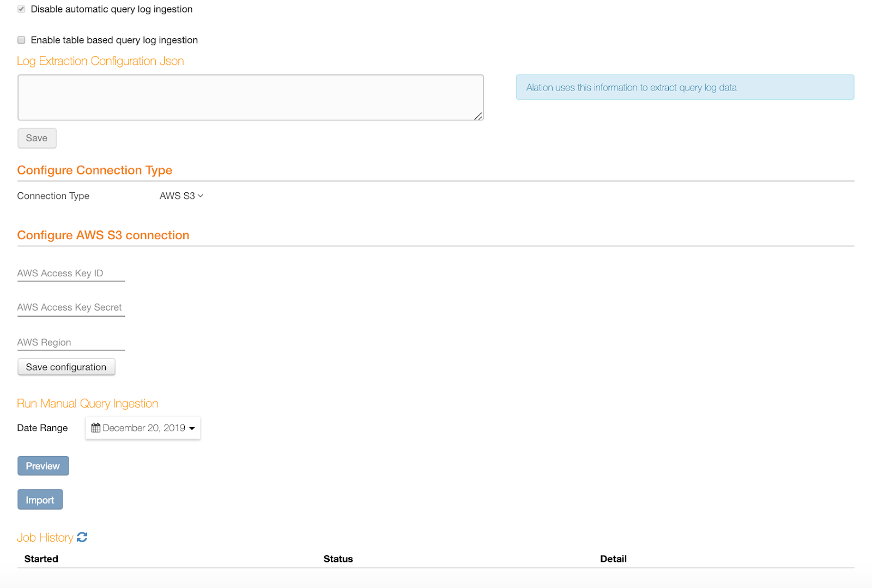
Task: Click the Save button under the Json box
Action: click(x=37, y=138)
